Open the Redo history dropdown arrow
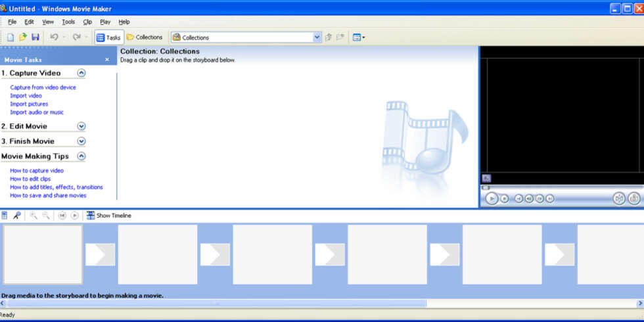Screen dimensions: 644x322 point(87,37)
